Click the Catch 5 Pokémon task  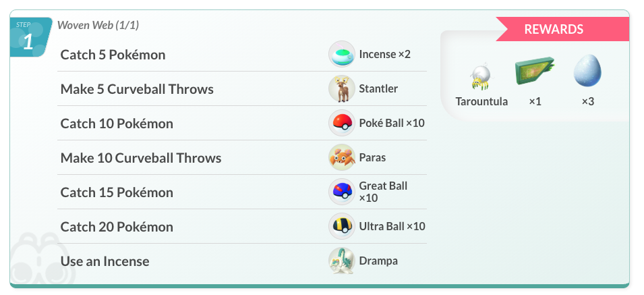113,55
